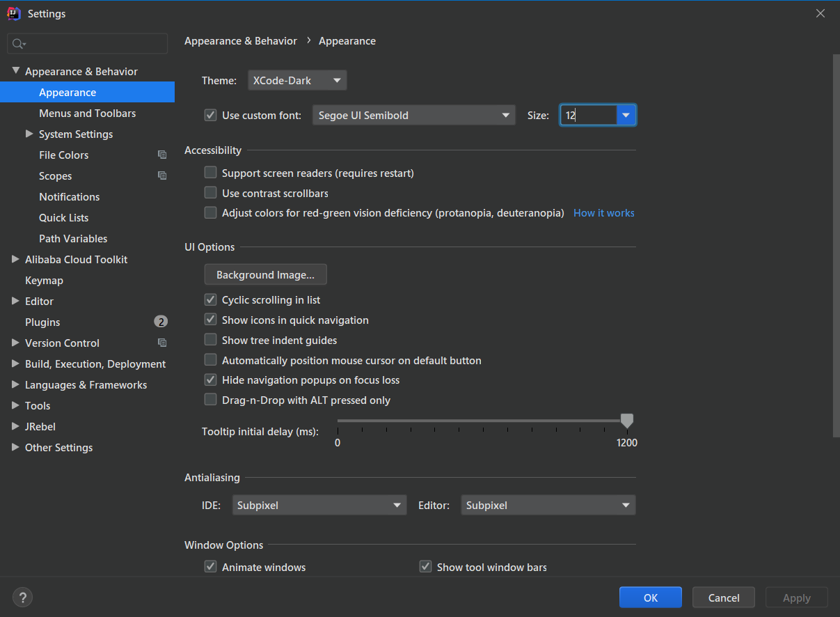The image size is (840, 617).
Task: Click the Plugins update count badge
Action: [x=161, y=322]
